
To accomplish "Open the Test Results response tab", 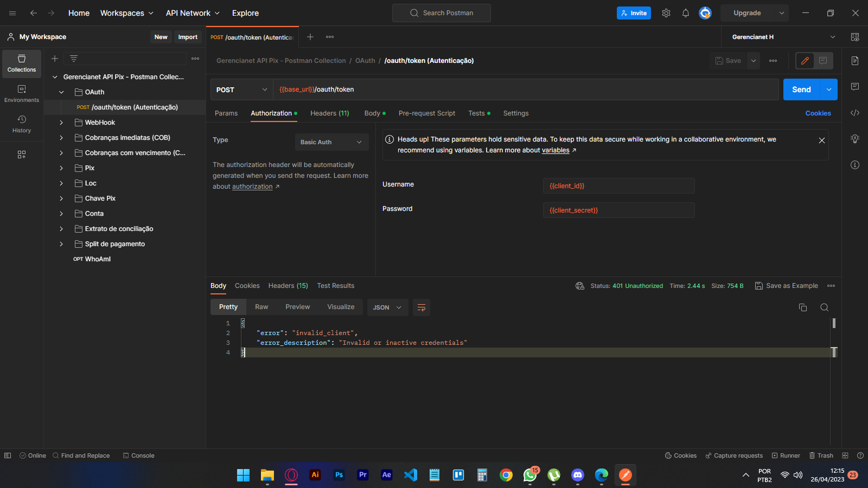I will coord(336,286).
